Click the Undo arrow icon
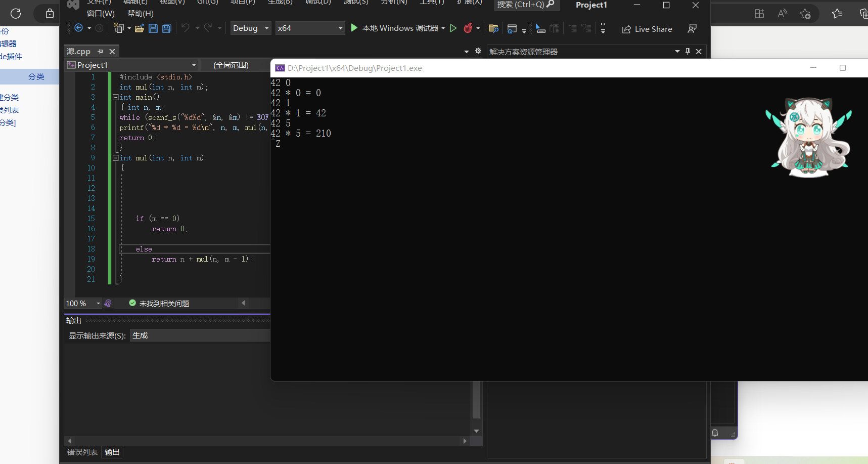Image resolution: width=868 pixels, height=464 pixels. (x=186, y=28)
